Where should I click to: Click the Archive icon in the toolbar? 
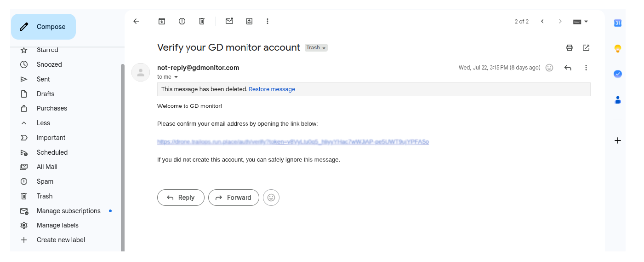click(x=162, y=21)
